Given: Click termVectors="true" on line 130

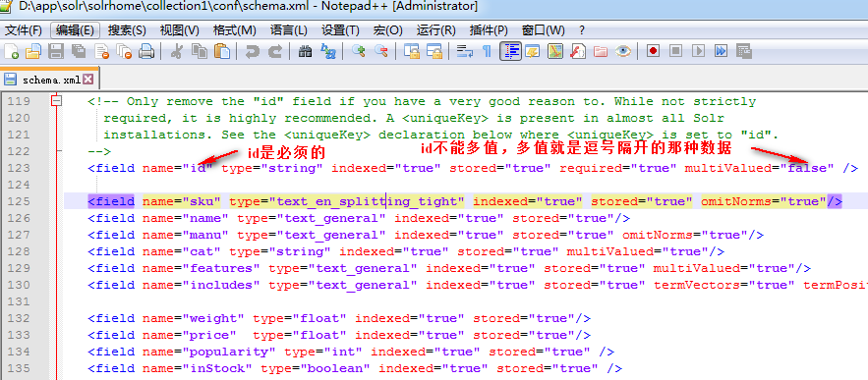Looking at the screenshot, I should click(724, 285).
